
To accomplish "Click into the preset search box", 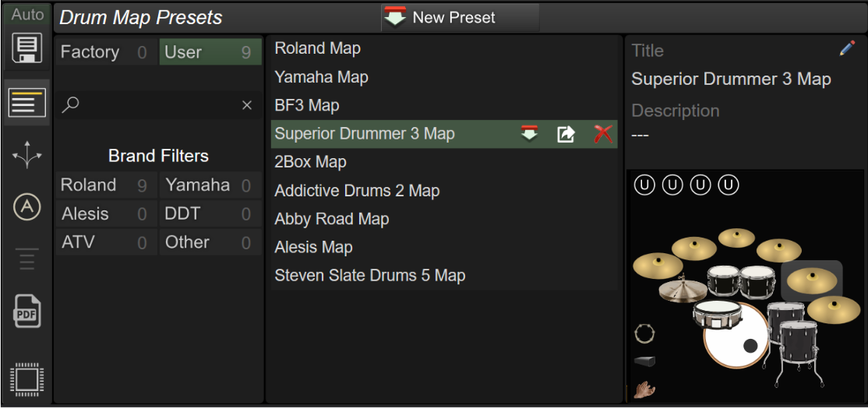I will pos(158,105).
